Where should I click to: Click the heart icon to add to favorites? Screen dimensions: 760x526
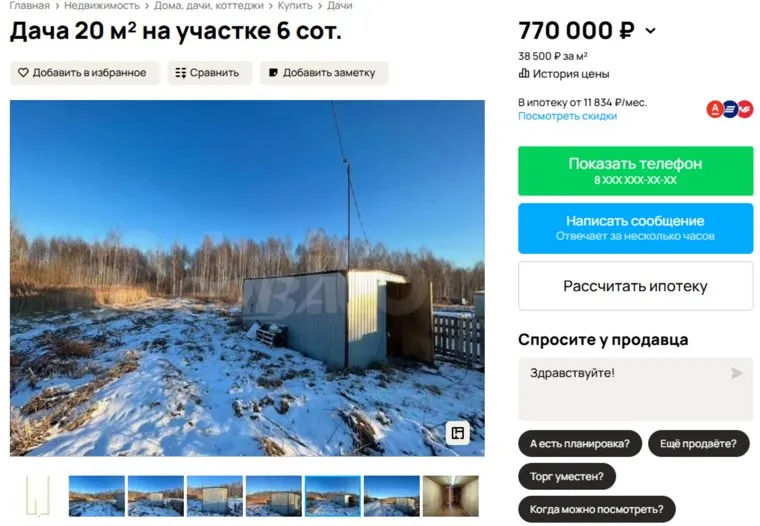pyautogui.click(x=23, y=73)
